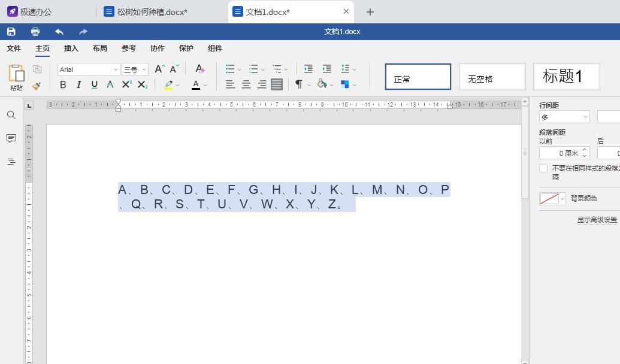Click the copy icon
620x364 pixels.
coord(37,69)
